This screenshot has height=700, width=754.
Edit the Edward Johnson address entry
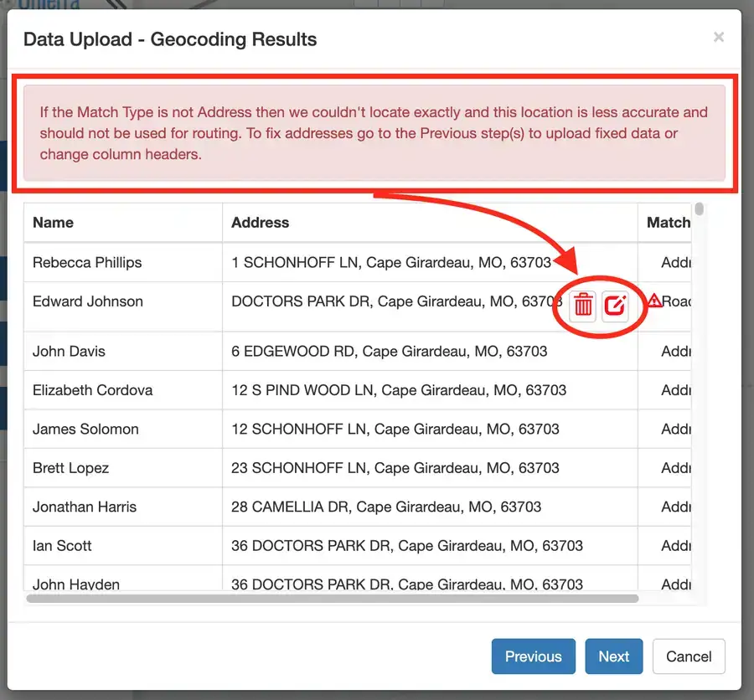pyautogui.click(x=615, y=306)
